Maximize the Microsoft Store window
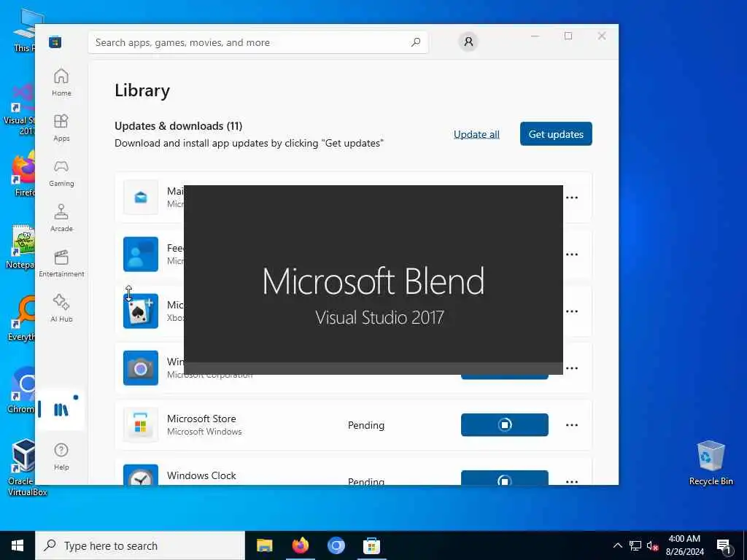The height and width of the screenshot is (560, 747). tap(568, 36)
